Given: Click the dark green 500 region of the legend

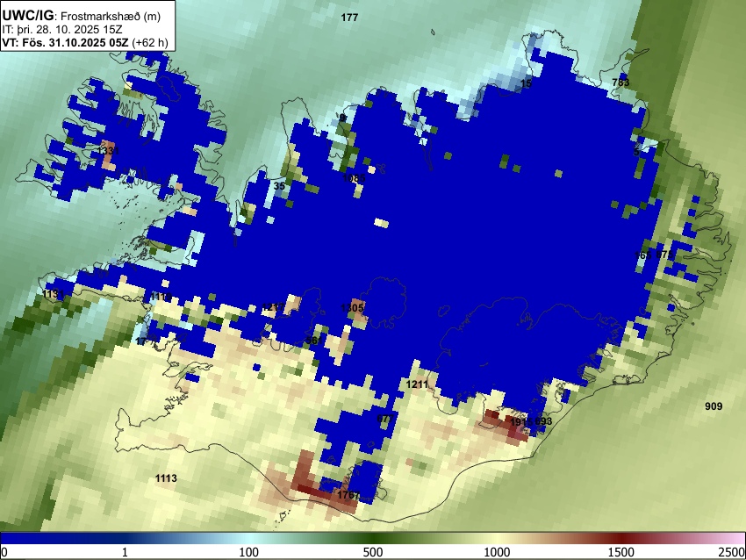Looking at the screenshot, I should pyautogui.click(x=372, y=538).
